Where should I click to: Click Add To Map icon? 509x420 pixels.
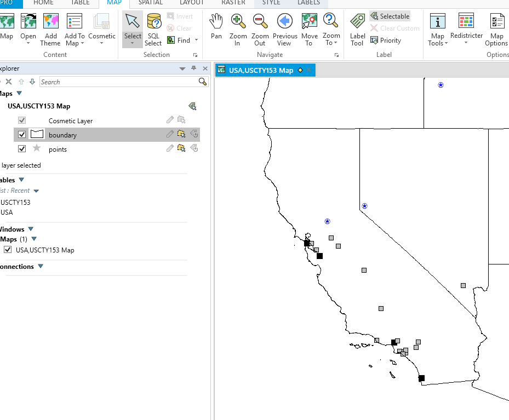75,22
